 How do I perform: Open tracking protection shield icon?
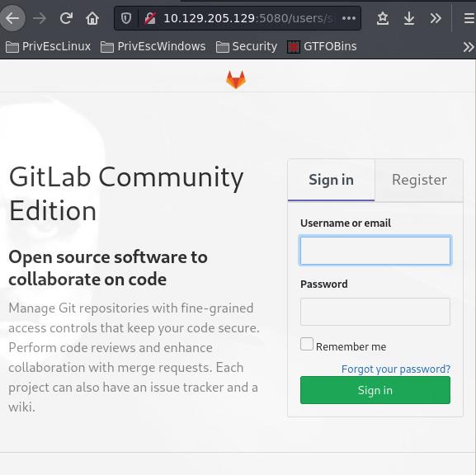click(x=126, y=18)
